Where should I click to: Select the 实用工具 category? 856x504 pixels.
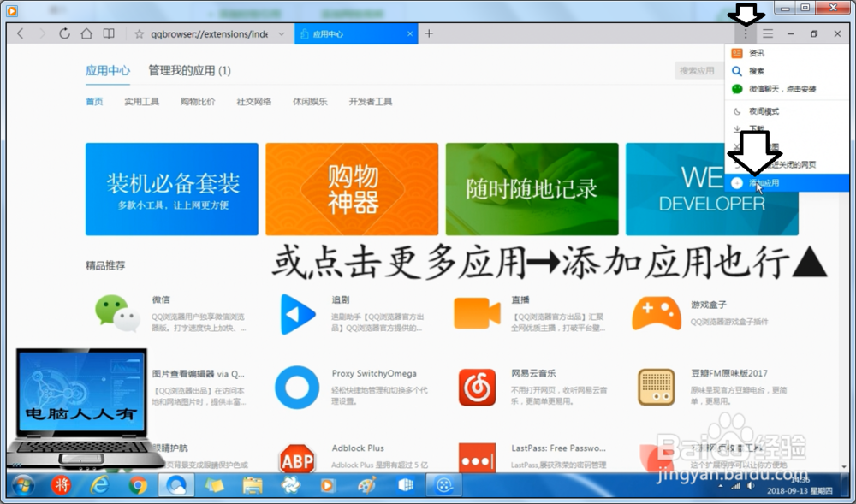pos(141,102)
